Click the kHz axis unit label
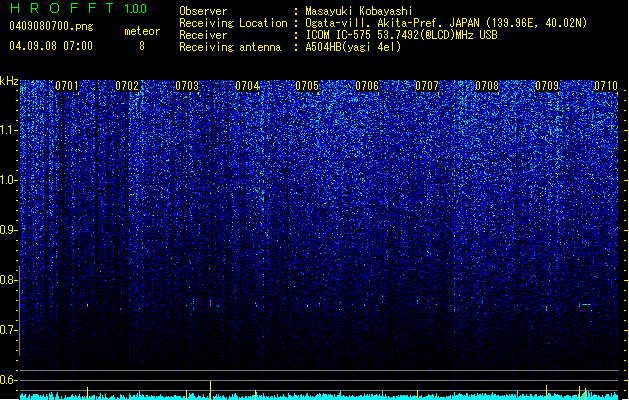The width and height of the screenshot is (629, 400). (x=9, y=81)
